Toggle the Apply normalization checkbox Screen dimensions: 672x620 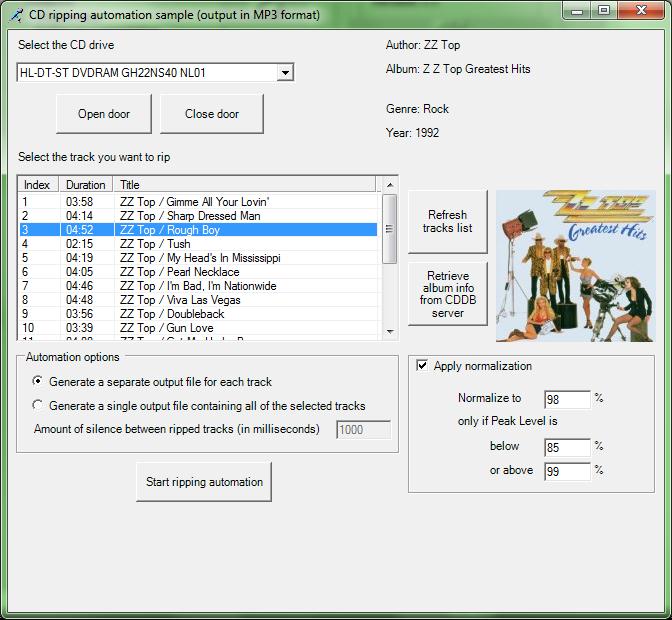click(422, 366)
